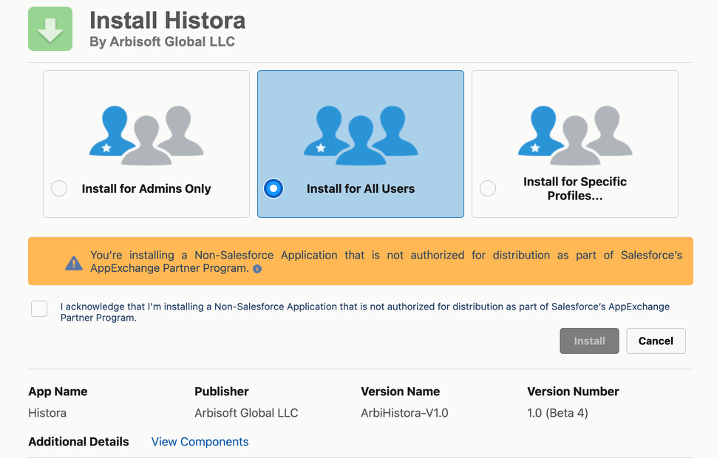Select Install for Admins Only radio button
Image resolution: width=718 pixels, height=458 pixels.
pos(59,188)
